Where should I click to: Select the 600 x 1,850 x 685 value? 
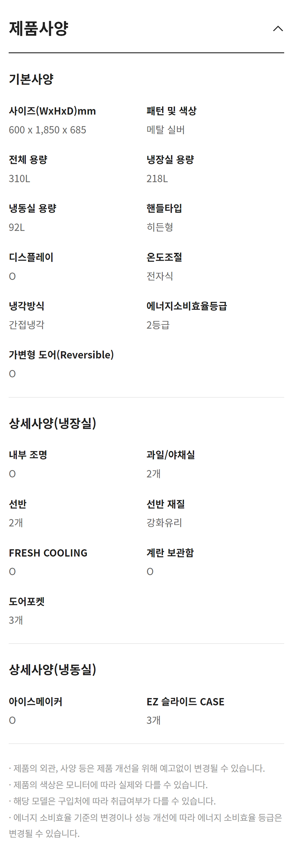click(x=47, y=130)
